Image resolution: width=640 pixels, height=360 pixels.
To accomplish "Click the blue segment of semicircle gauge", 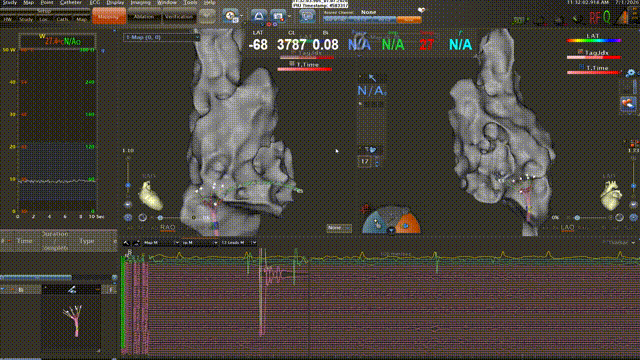I will coord(376,222).
